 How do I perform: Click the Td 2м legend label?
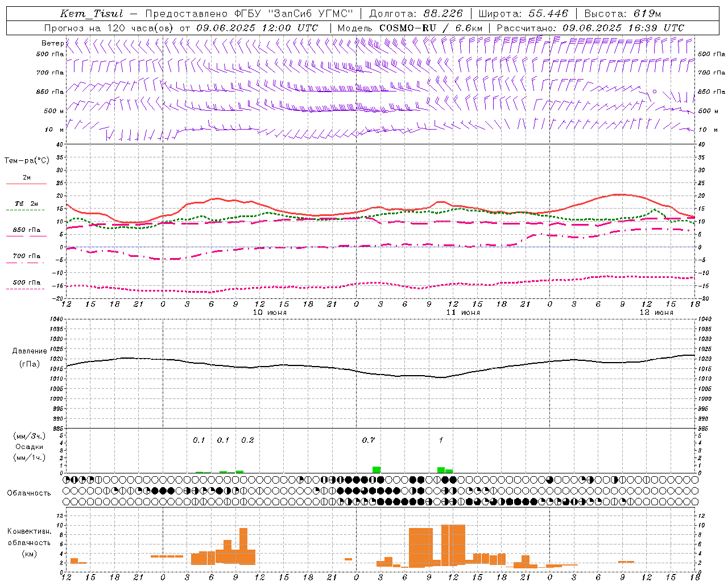(26, 203)
